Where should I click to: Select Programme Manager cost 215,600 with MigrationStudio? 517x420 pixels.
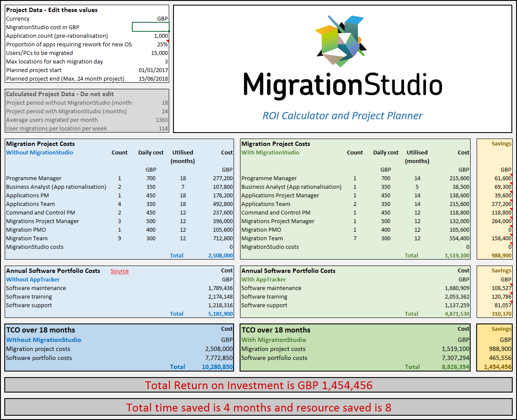459,178
